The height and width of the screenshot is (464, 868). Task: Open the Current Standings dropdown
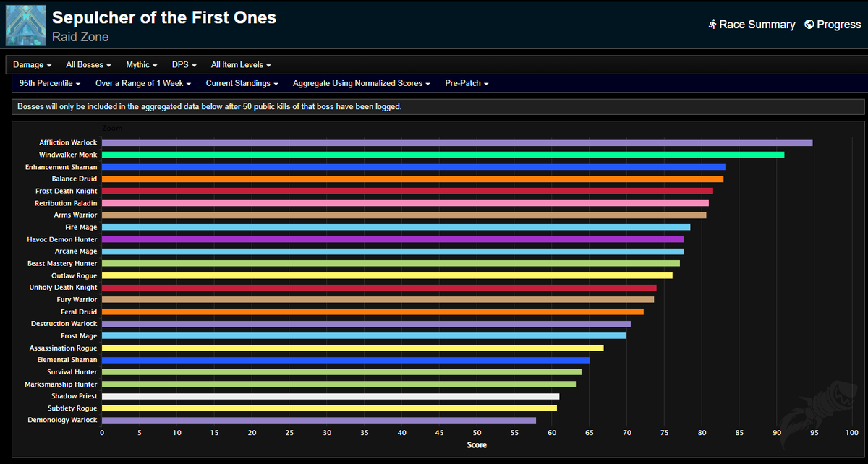[242, 84]
